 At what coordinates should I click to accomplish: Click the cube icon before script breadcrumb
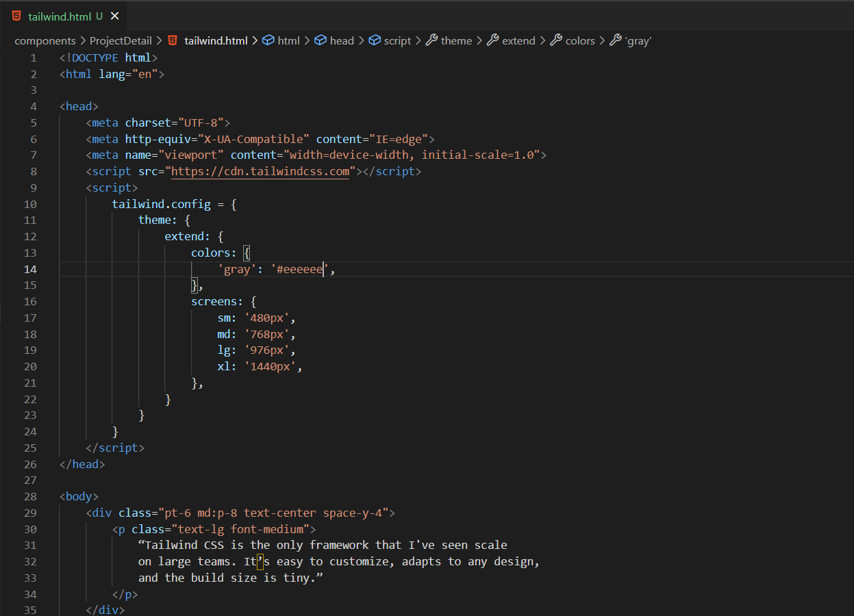375,40
